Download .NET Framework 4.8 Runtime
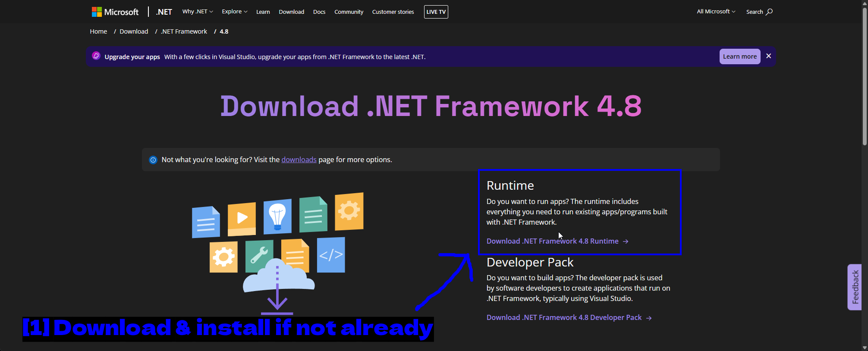This screenshot has height=351, width=868. pos(557,241)
